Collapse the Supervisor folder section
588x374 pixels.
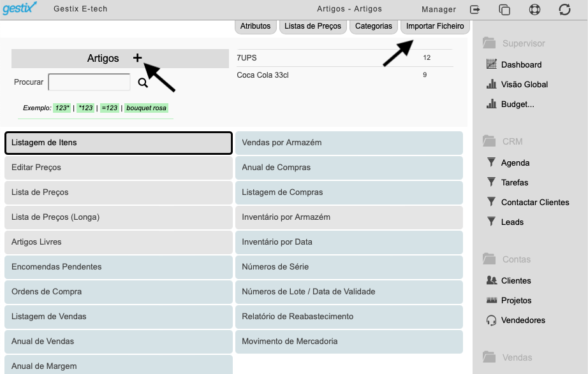[514, 43]
